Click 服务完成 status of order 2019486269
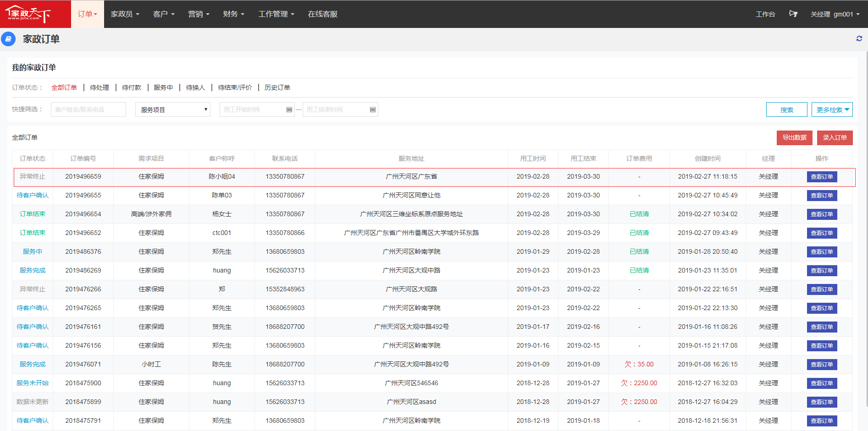This screenshot has height=431, width=868. point(33,270)
